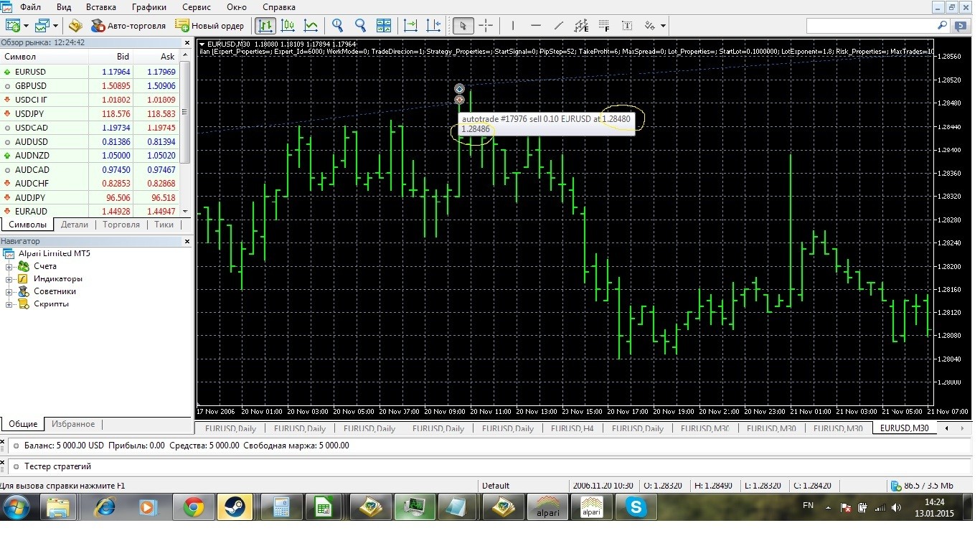Click the magnifier search icon

[943, 26]
